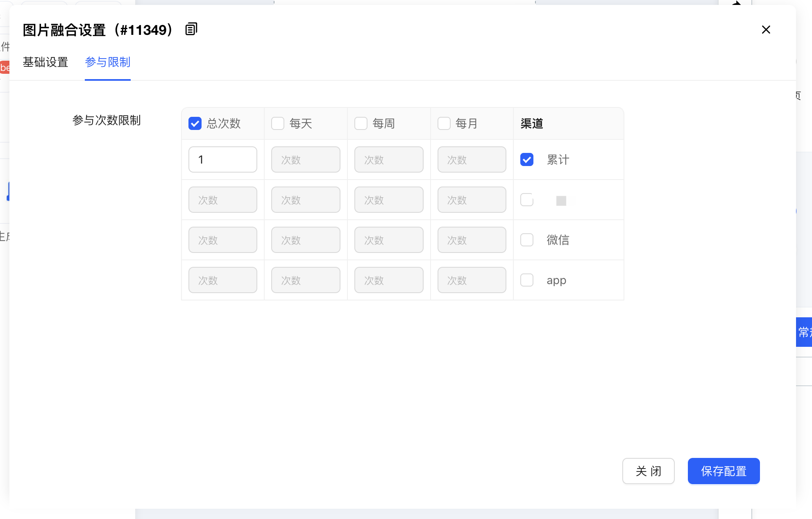
Task: Click 总次数 input in app row
Action: pyautogui.click(x=222, y=280)
